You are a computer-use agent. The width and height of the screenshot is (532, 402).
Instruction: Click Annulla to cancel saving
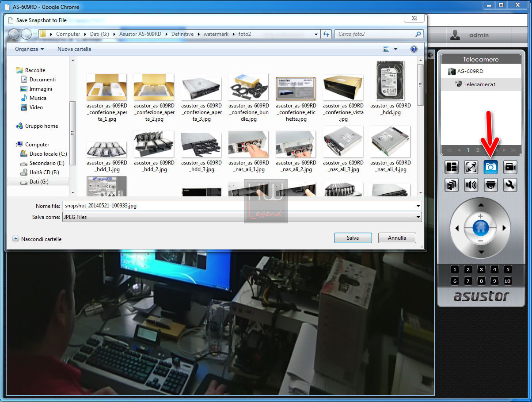(x=397, y=238)
